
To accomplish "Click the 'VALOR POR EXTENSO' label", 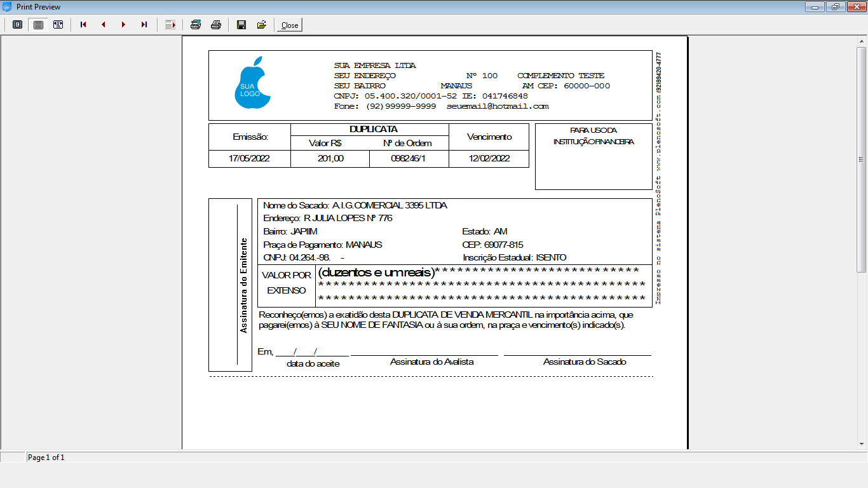I will point(287,283).
